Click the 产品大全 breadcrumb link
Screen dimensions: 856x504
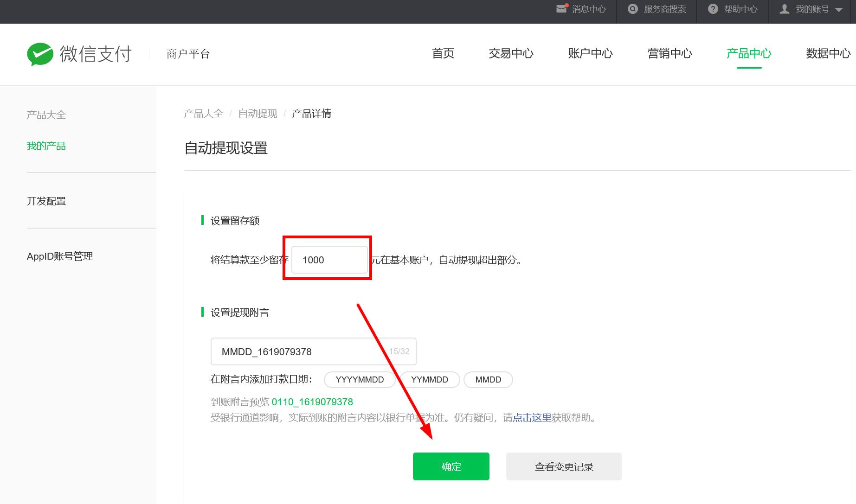pos(203,114)
